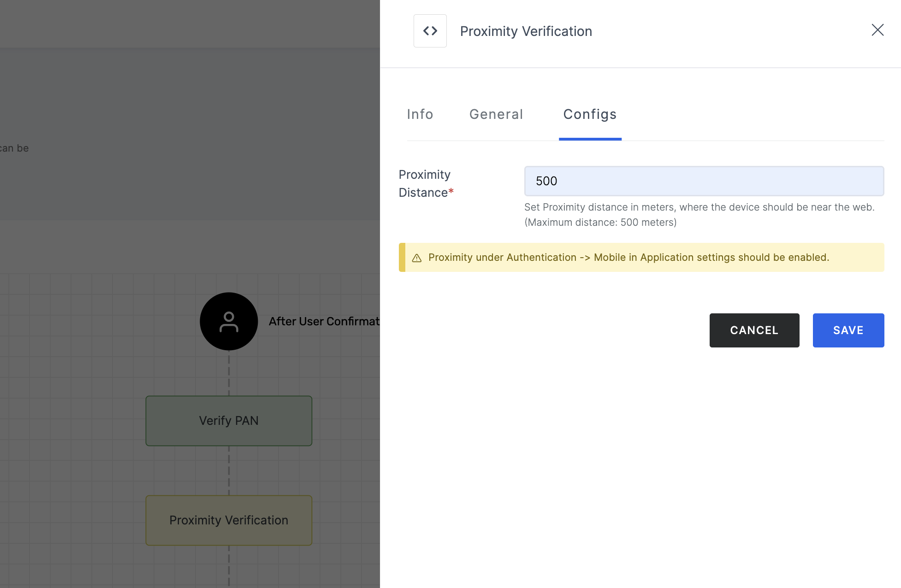Click CANCEL button to discard changes
Viewport: 901px width, 588px height.
coord(754,330)
